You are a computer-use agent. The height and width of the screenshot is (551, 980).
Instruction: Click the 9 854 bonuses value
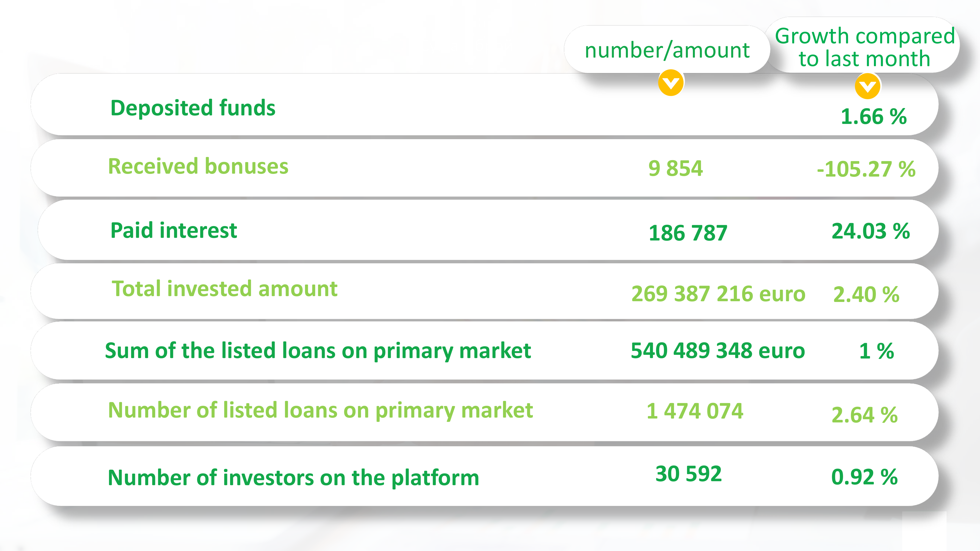pos(675,168)
